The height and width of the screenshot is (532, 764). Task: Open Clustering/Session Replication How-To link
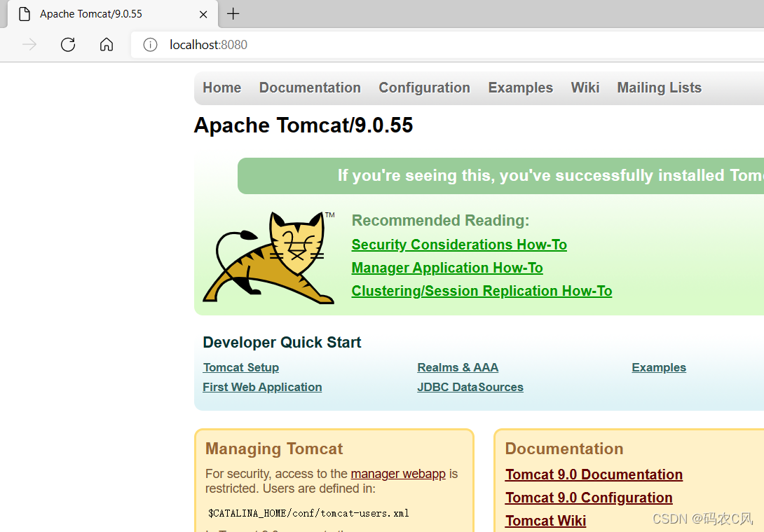click(x=482, y=291)
